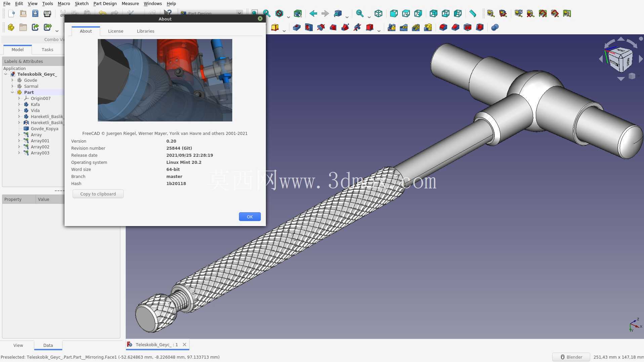Open the Draw Style dropdown arrow
The width and height of the screenshot is (644, 362).
pos(288,17)
